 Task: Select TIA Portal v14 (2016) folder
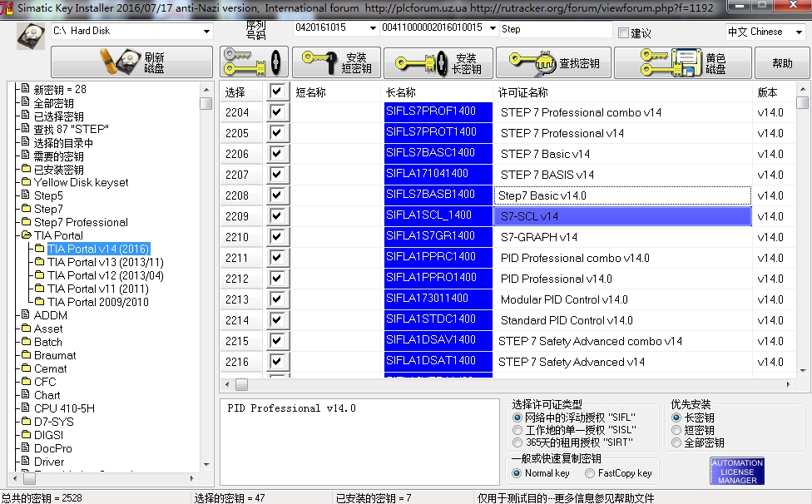tap(98, 249)
